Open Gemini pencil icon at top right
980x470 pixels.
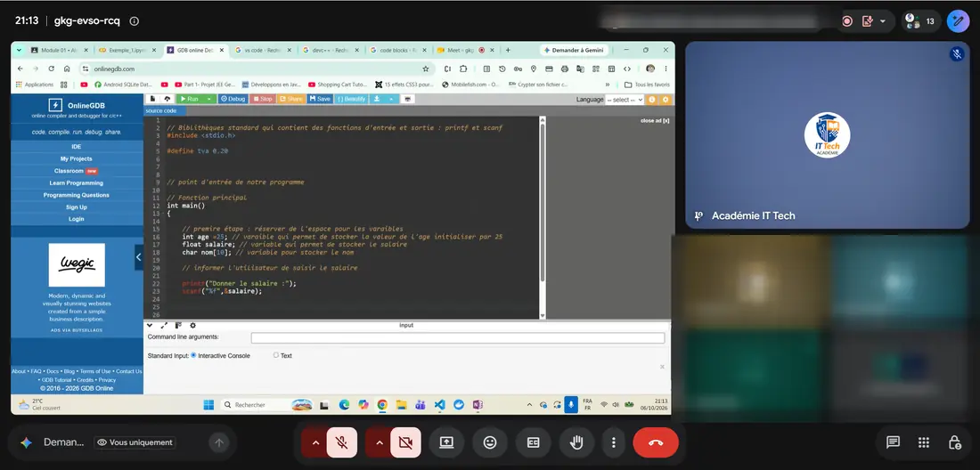958,21
